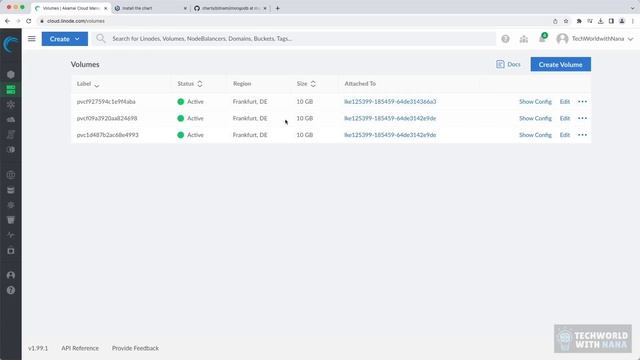
Task: Sort volumes by Size column
Action: 306,84
